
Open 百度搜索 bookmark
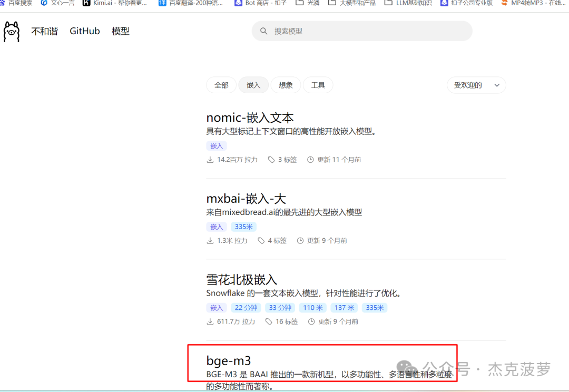coord(16,3)
